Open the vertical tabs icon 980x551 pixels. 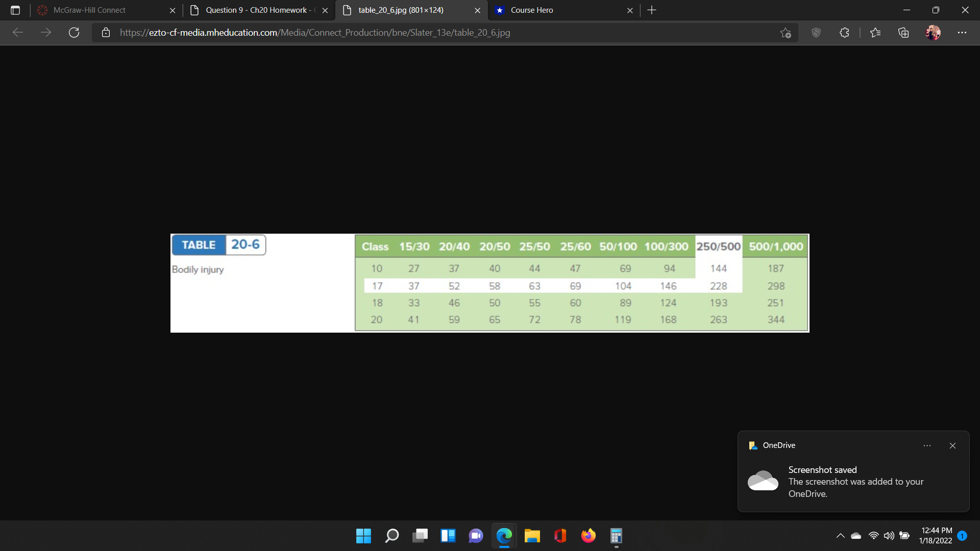pyautogui.click(x=15, y=10)
